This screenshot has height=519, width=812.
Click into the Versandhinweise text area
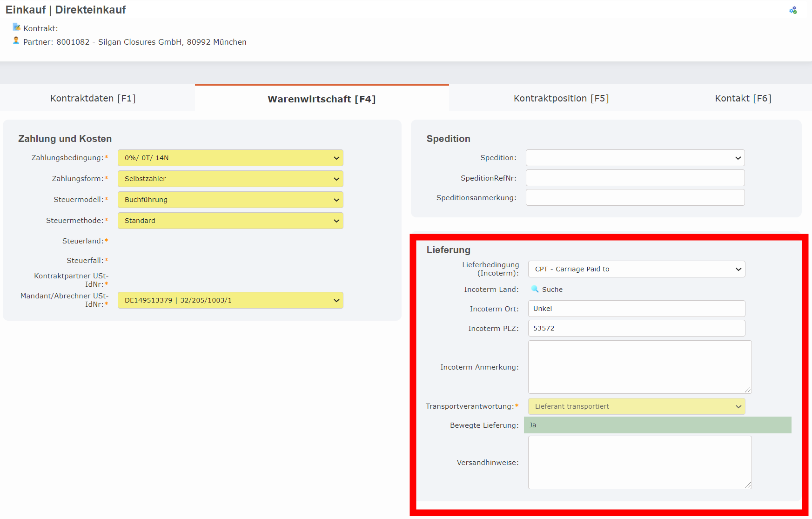(639, 462)
